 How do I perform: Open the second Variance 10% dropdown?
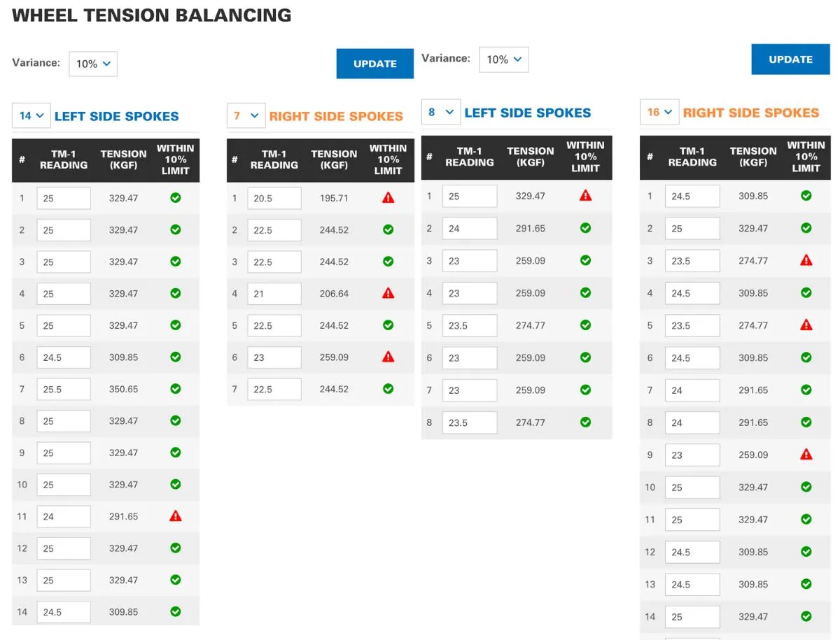point(503,59)
